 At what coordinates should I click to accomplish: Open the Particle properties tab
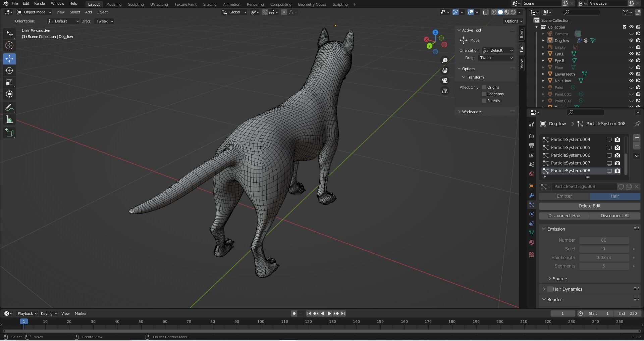coord(531,205)
